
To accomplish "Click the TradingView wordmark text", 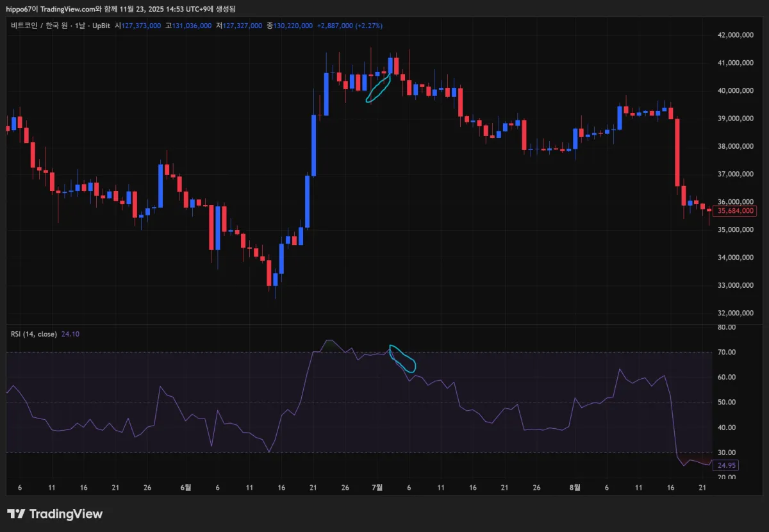I will click(67, 513).
